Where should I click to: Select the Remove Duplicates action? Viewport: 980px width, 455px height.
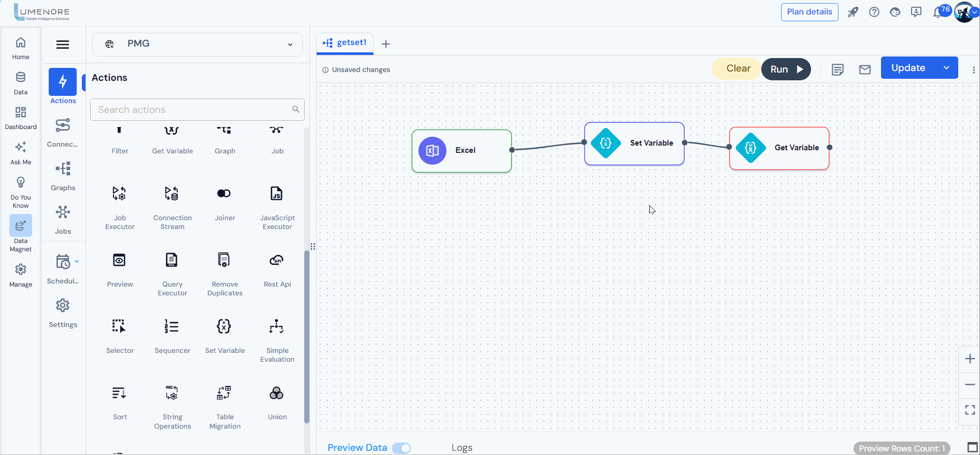pyautogui.click(x=224, y=260)
